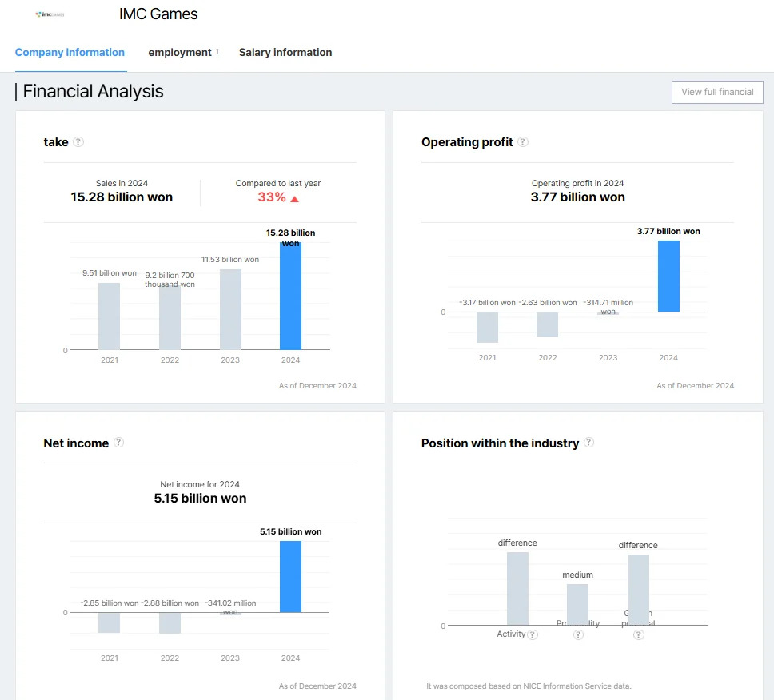Select the 2023 sales bar
The width and height of the screenshot is (774, 700).
click(230, 309)
